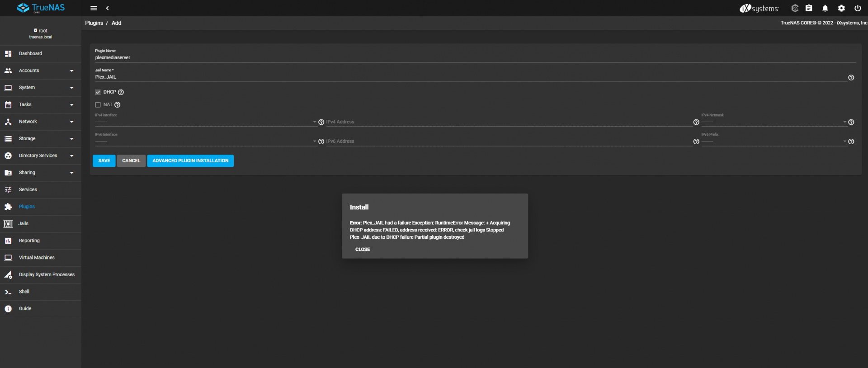
Task: Expand the Directory Services menu arrow
Action: tap(71, 156)
